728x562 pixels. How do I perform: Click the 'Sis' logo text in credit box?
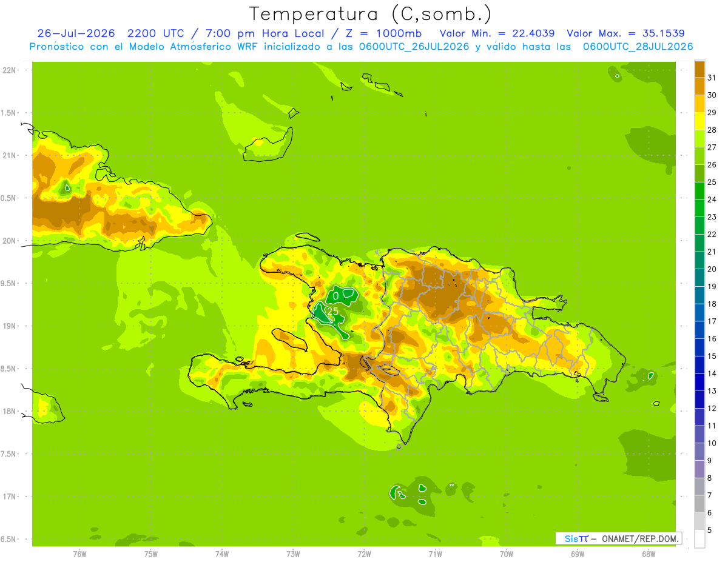[x=571, y=538]
